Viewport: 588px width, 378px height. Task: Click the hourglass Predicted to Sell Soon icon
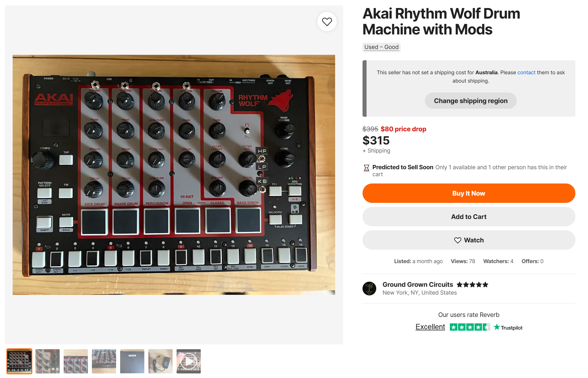(x=366, y=168)
